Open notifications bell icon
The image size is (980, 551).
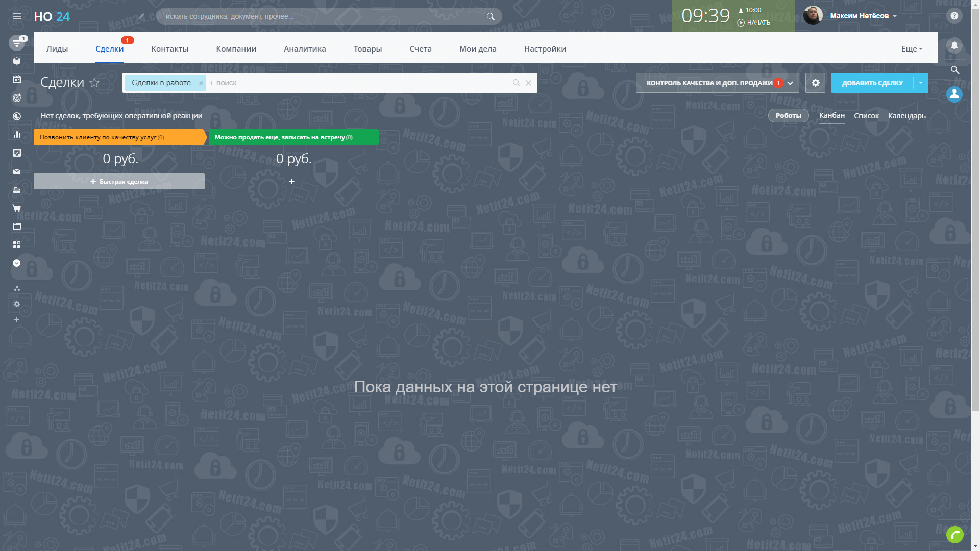(x=954, y=45)
